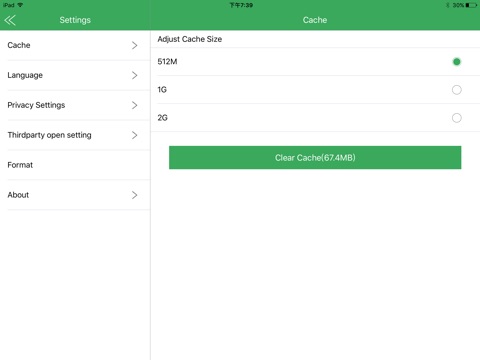Viewport: 480px width, 360px height.
Task: Tap the 2G label
Action: (162, 118)
